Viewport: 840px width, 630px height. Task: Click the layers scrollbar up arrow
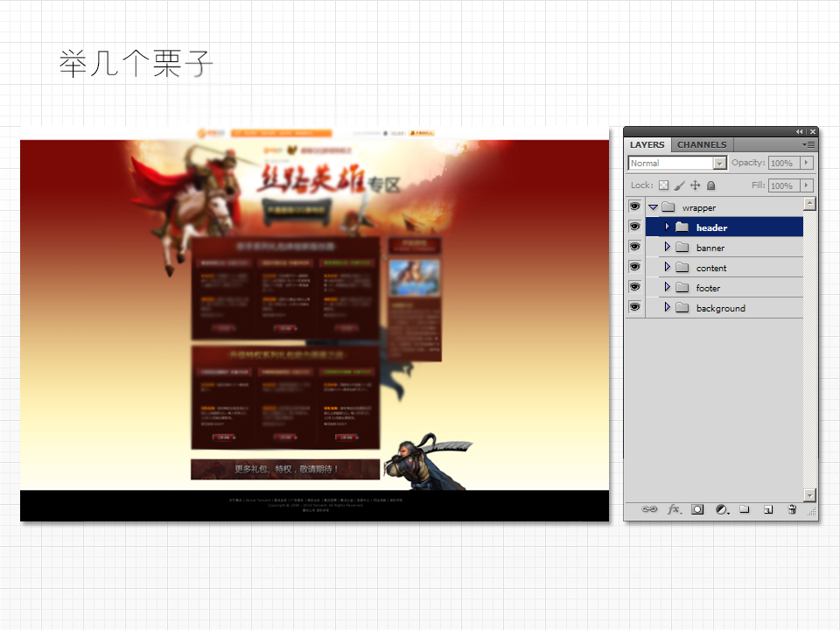tap(810, 204)
